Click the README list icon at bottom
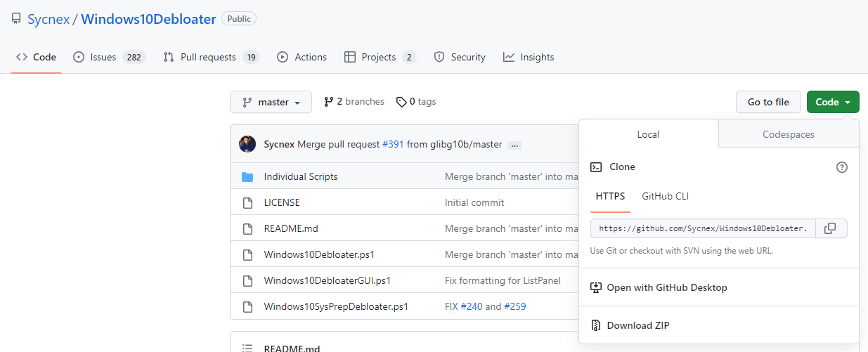The width and height of the screenshot is (868, 352). tap(247, 348)
